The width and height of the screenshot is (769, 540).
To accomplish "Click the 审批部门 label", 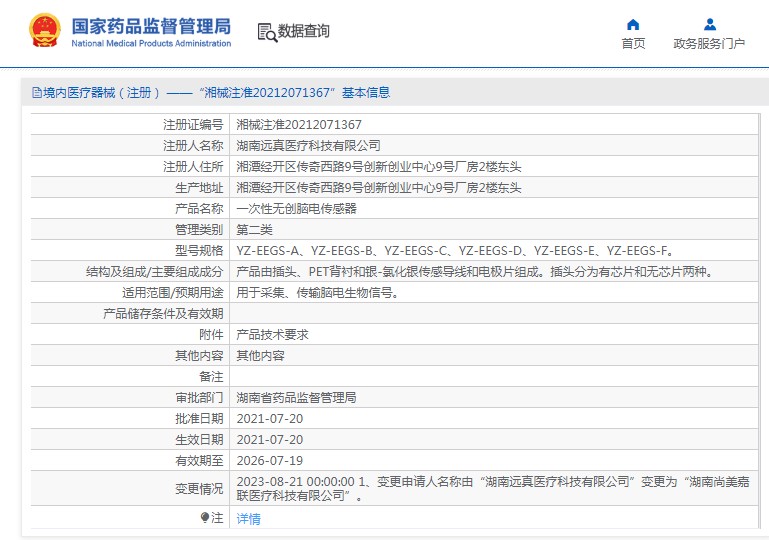I will pos(199,398).
